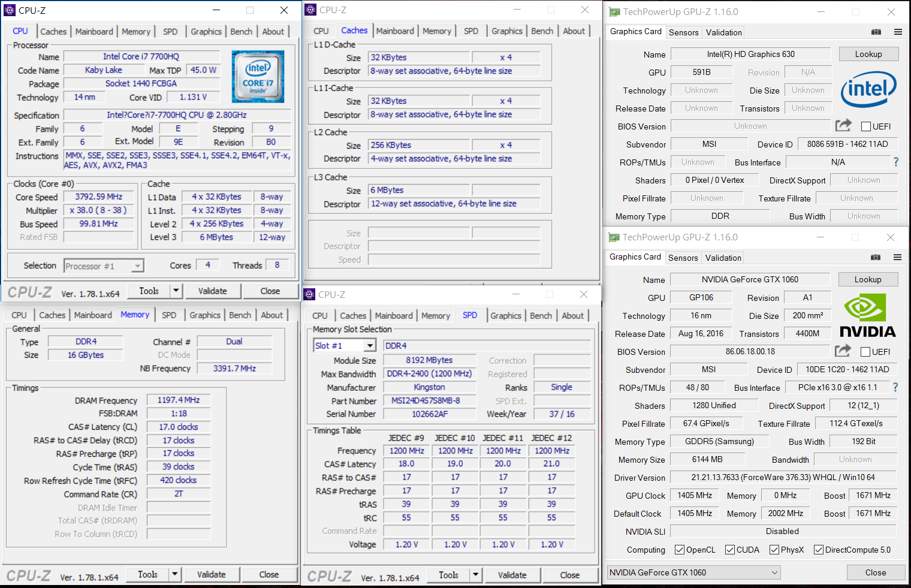Open About tab in the CPU-Z SPD window

(573, 316)
